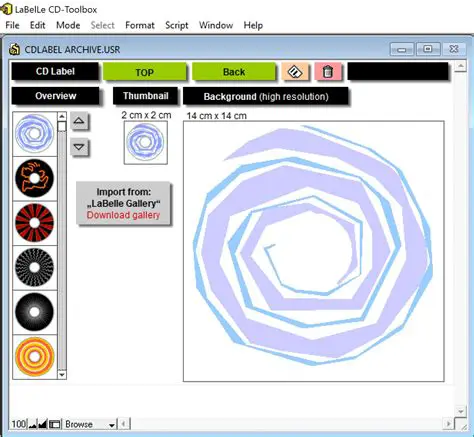Viewport: 474px width, 437px height.
Task: Click the zoom in large mountains icon
Action: point(43,424)
